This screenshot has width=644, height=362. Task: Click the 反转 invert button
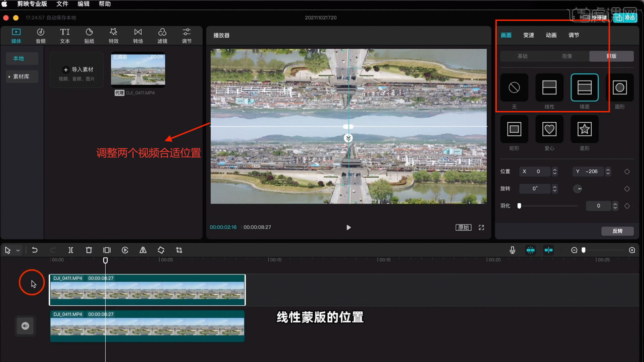click(x=617, y=231)
